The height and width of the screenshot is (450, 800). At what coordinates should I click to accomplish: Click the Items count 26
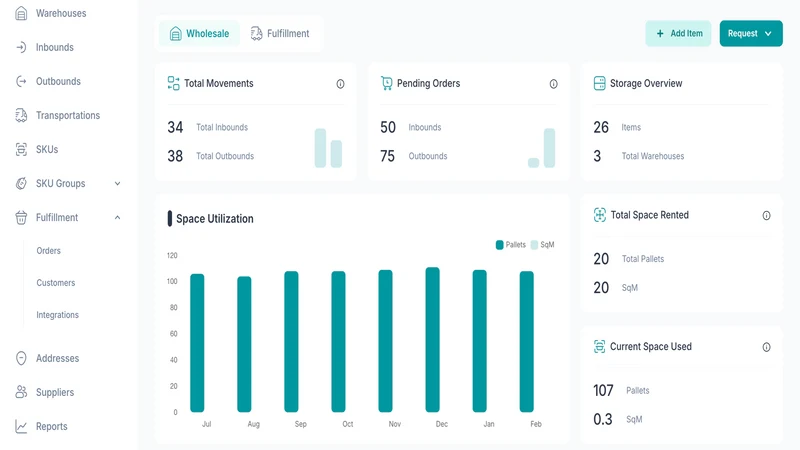point(601,127)
